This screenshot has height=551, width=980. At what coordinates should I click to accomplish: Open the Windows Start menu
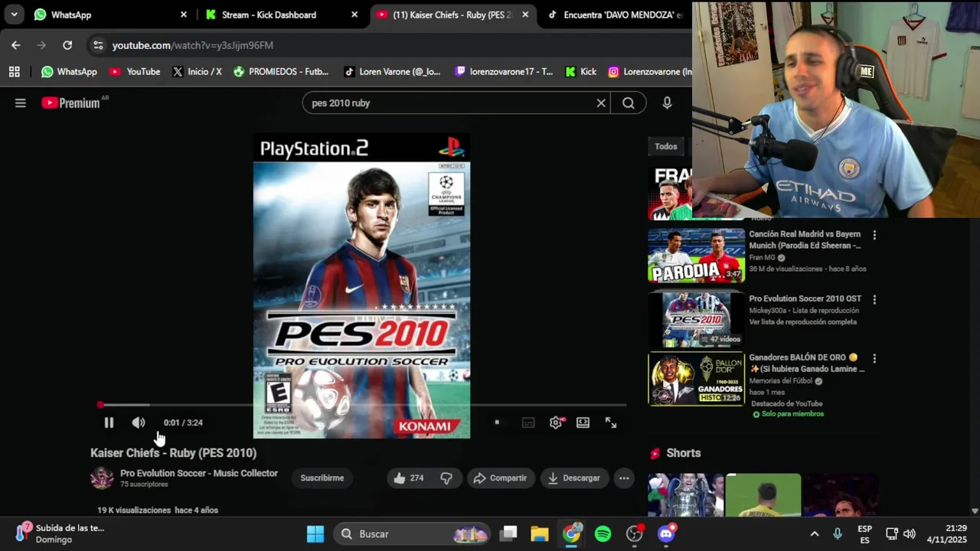315,534
